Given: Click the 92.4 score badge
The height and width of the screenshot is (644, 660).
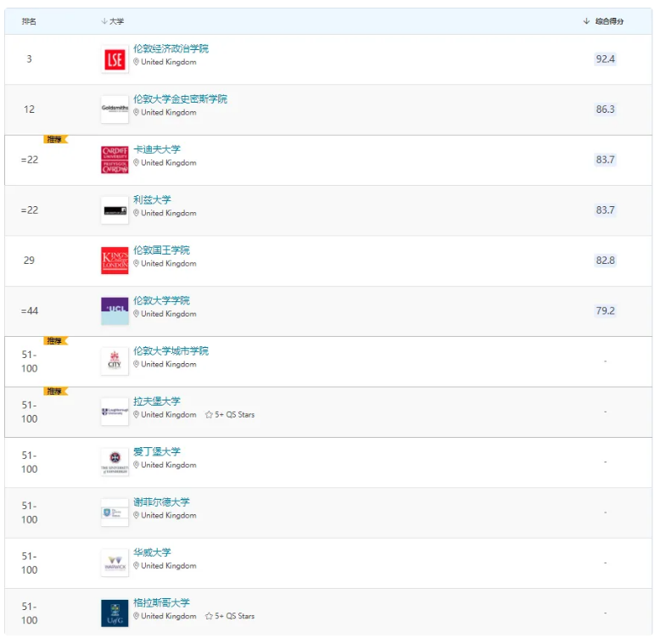Looking at the screenshot, I should (605, 59).
